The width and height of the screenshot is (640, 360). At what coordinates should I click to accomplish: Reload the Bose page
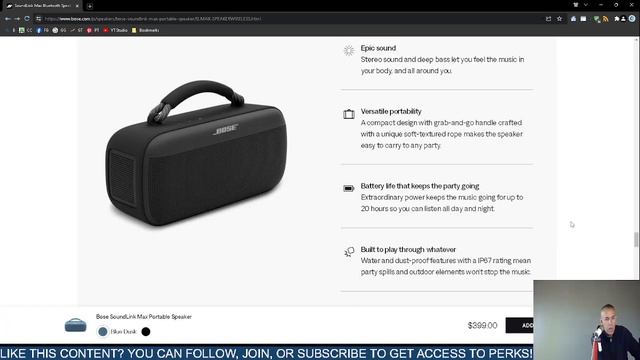[x=27, y=19]
